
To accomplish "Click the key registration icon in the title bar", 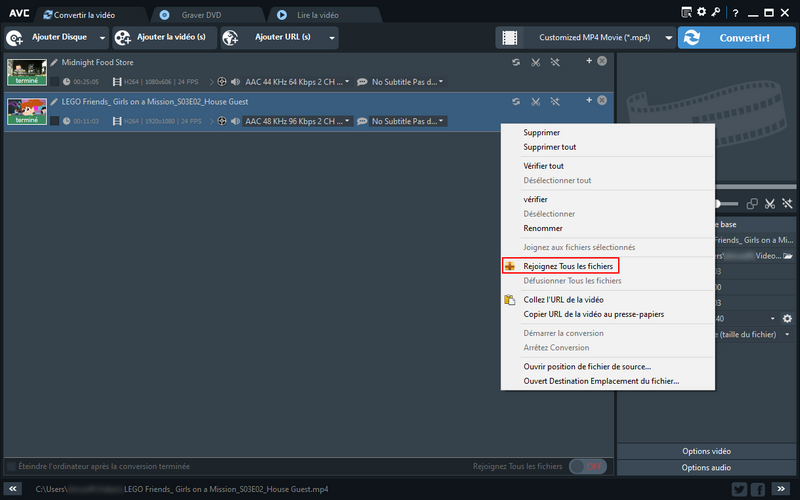I will pyautogui.click(x=716, y=12).
